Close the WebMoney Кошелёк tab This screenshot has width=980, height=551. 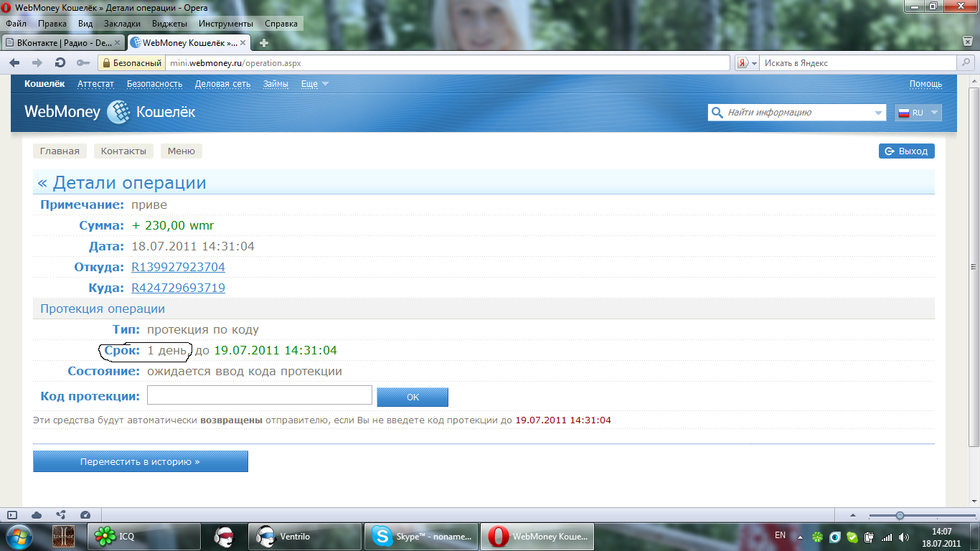[242, 43]
